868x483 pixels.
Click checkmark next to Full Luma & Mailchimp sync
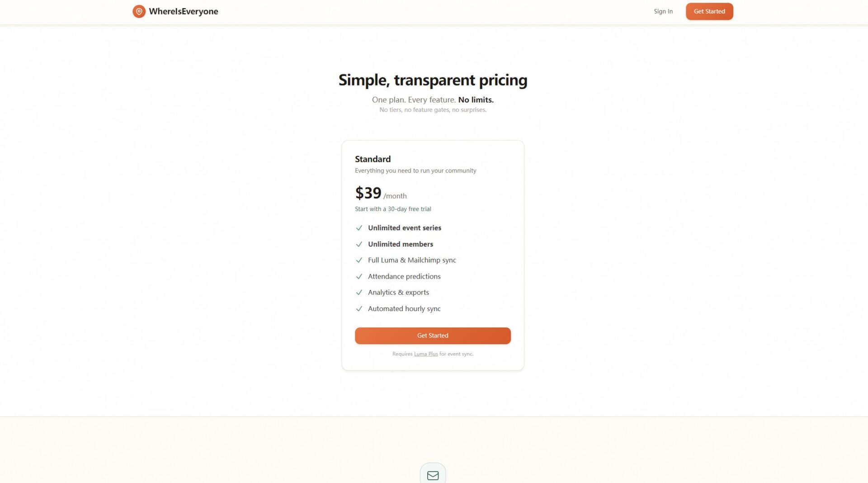pyautogui.click(x=359, y=260)
